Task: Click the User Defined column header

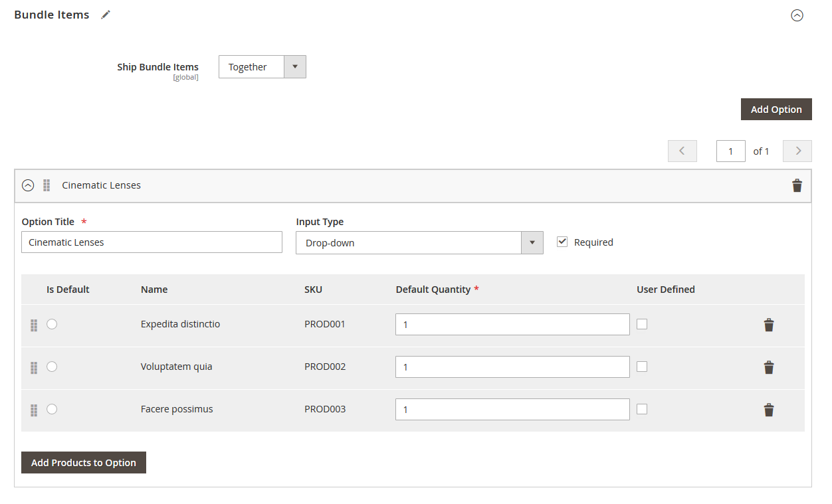Action: [x=666, y=290]
